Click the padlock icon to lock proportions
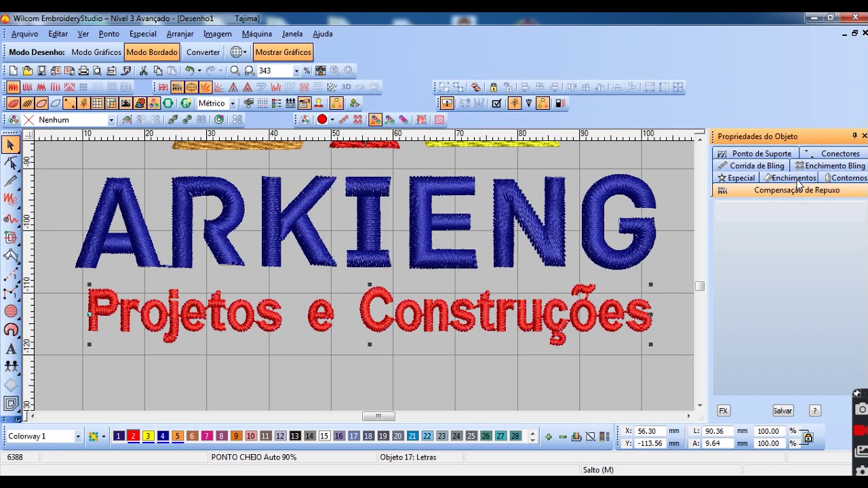Viewport: 868px width, 488px height. 808,437
